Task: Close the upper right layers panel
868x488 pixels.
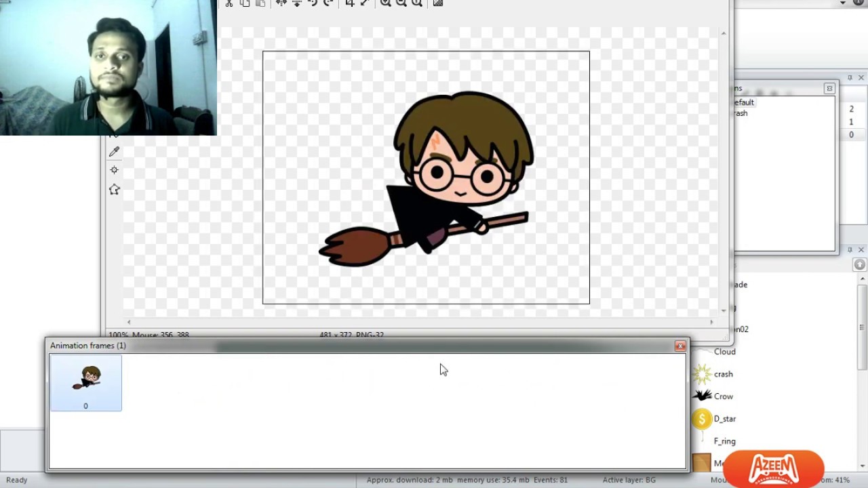Action: pyautogui.click(x=861, y=78)
